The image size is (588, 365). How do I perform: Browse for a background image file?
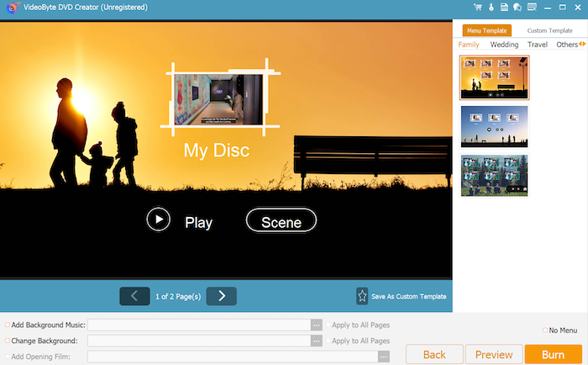coord(316,341)
